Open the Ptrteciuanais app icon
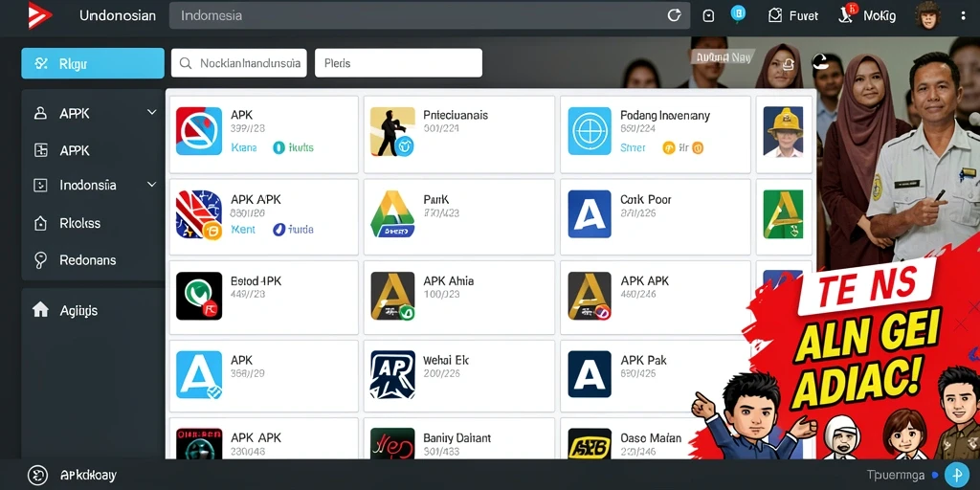The image size is (980, 490). click(392, 131)
